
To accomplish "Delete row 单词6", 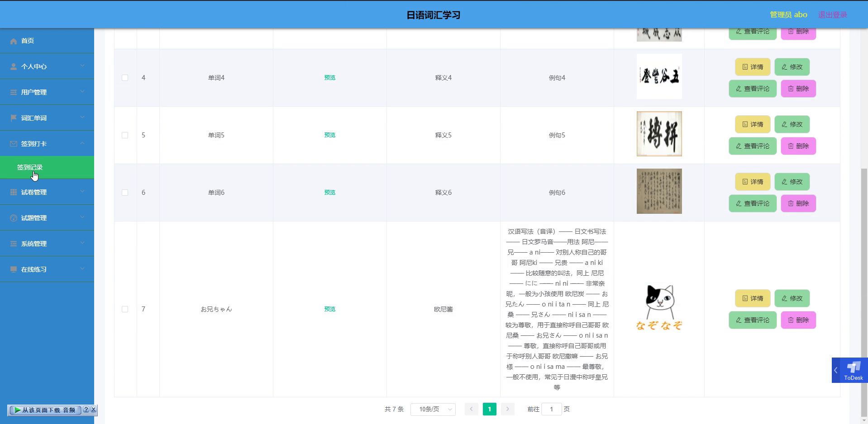I will (x=798, y=203).
